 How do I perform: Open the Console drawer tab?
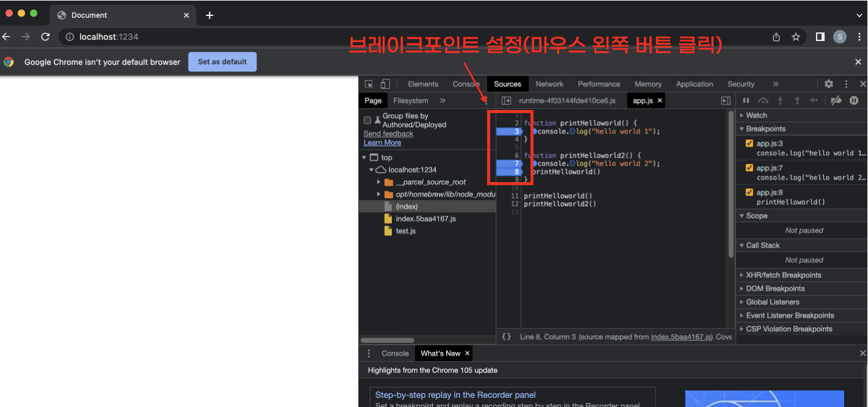(x=395, y=353)
